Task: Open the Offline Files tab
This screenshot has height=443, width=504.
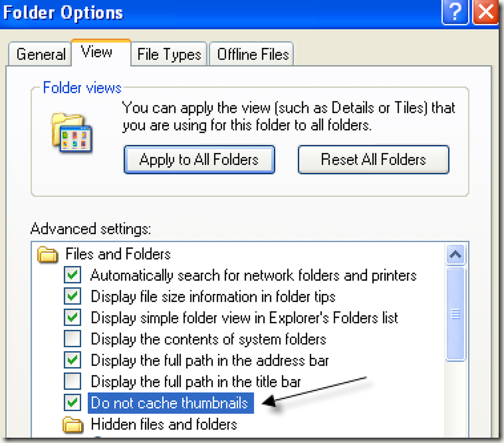Action: click(x=251, y=54)
